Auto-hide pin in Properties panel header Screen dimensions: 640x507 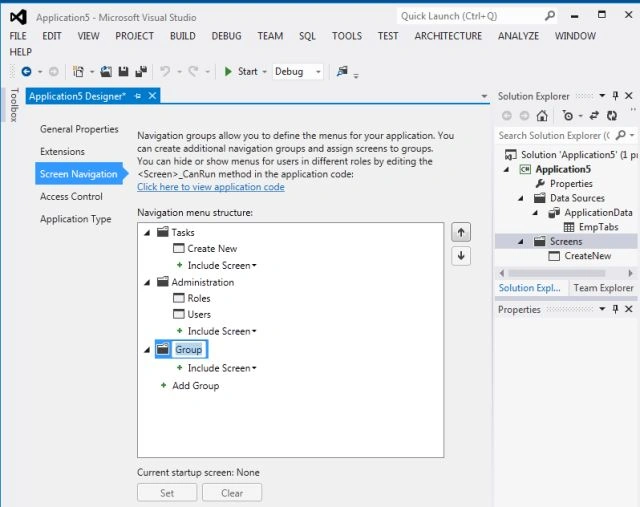point(615,309)
